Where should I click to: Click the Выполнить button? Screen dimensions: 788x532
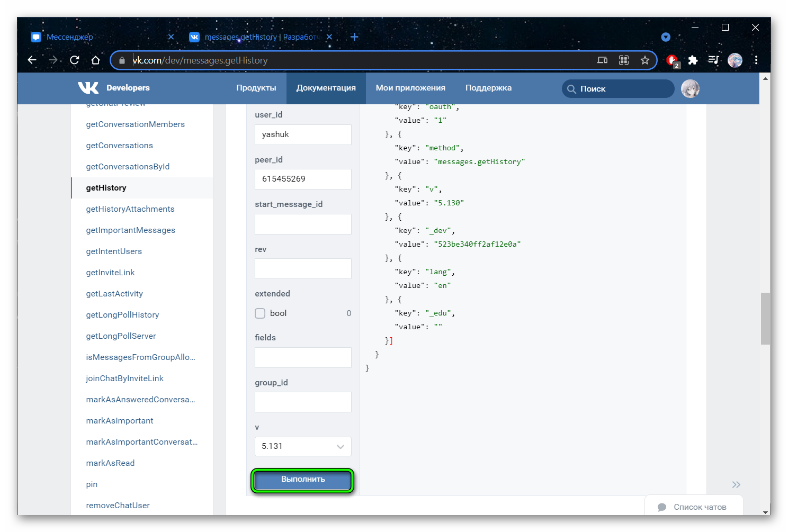click(303, 480)
